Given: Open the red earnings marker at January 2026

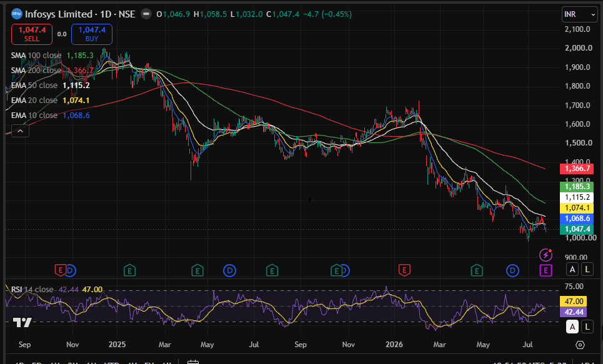Looking at the screenshot, I should point(404,270).
